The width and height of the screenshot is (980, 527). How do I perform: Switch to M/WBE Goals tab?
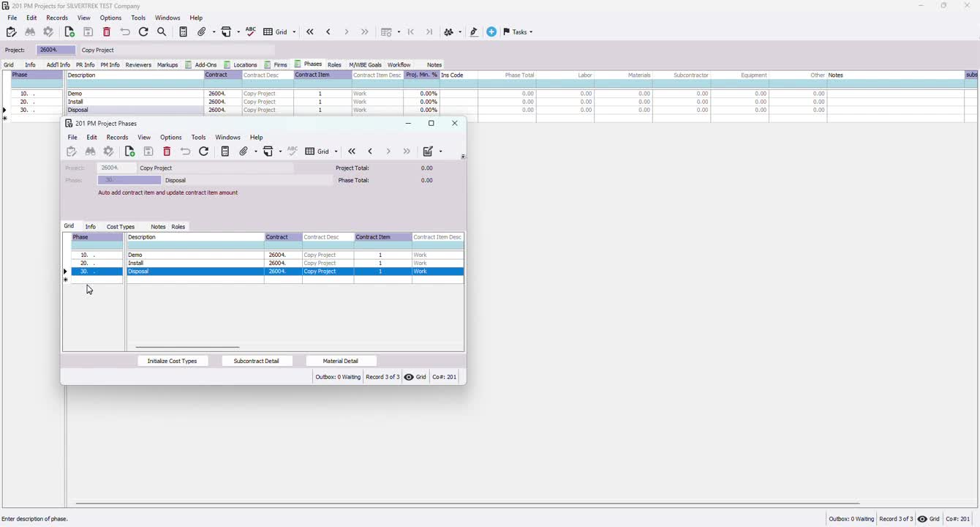(x=365, y=65)
